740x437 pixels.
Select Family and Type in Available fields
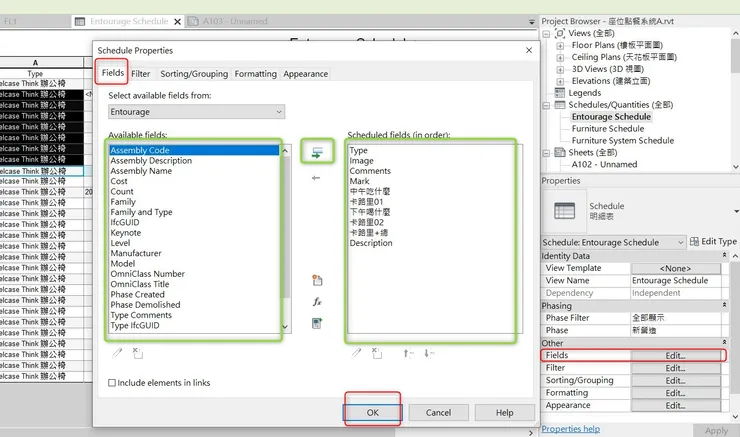pyautogui.click(x=141, y=212)
